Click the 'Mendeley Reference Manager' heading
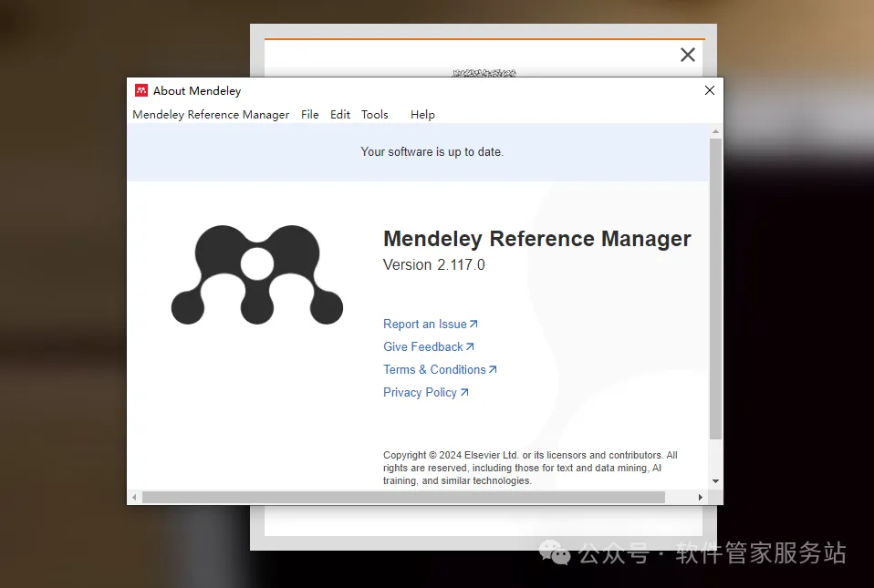This screenshot has width=874, height=588. click(536, 239)
